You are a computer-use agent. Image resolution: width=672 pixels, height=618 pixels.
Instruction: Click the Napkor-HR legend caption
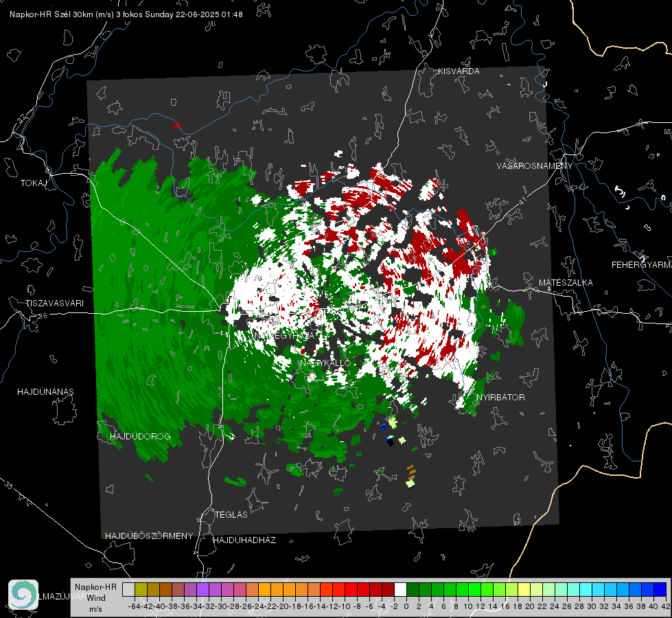click(x=95, y=587)
